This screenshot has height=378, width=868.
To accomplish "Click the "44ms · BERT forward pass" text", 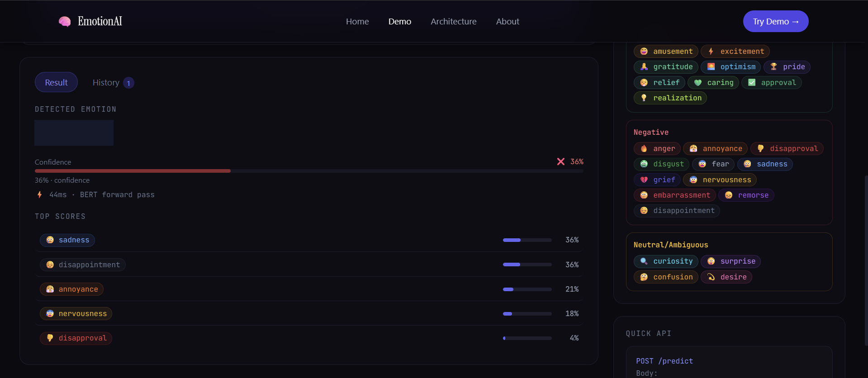I will 102,195.
